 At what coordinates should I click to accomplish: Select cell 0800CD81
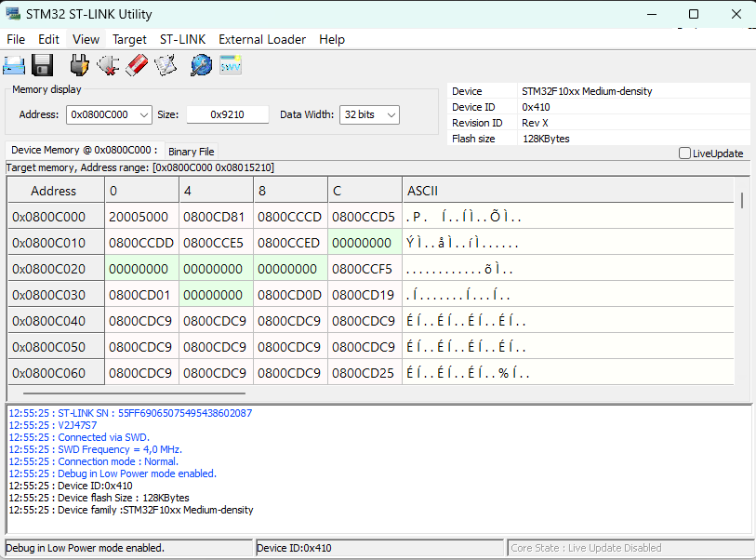point(216,217)
